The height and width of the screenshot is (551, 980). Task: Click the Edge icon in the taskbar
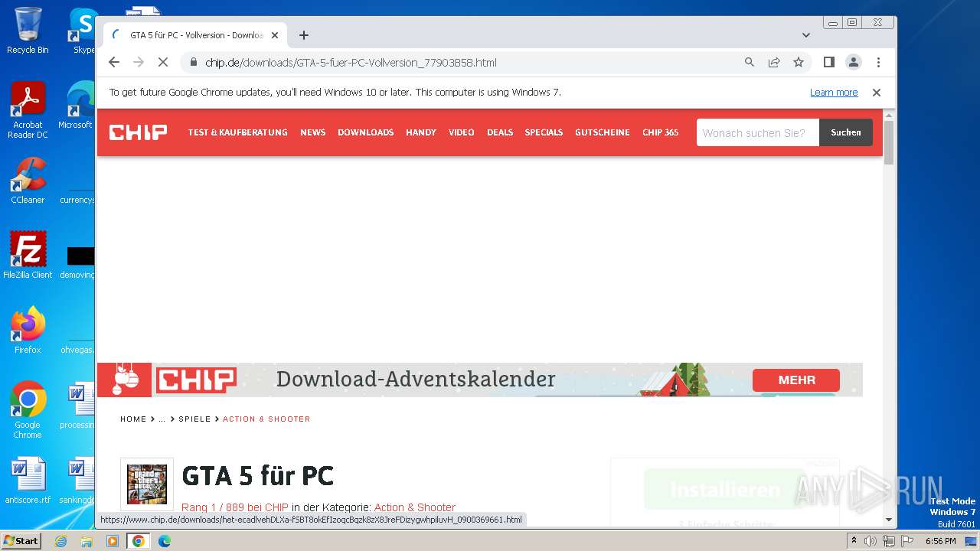tap(165, 541)
